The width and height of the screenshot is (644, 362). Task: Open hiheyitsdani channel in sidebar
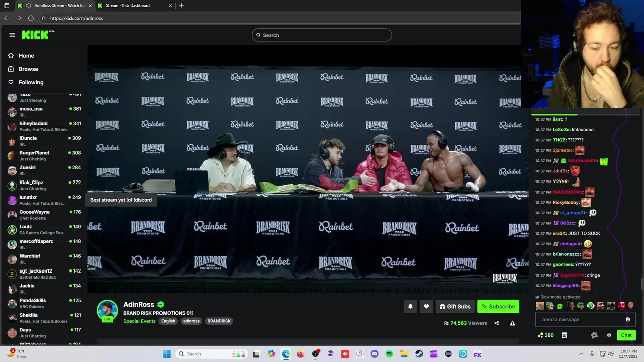(44, 126)
